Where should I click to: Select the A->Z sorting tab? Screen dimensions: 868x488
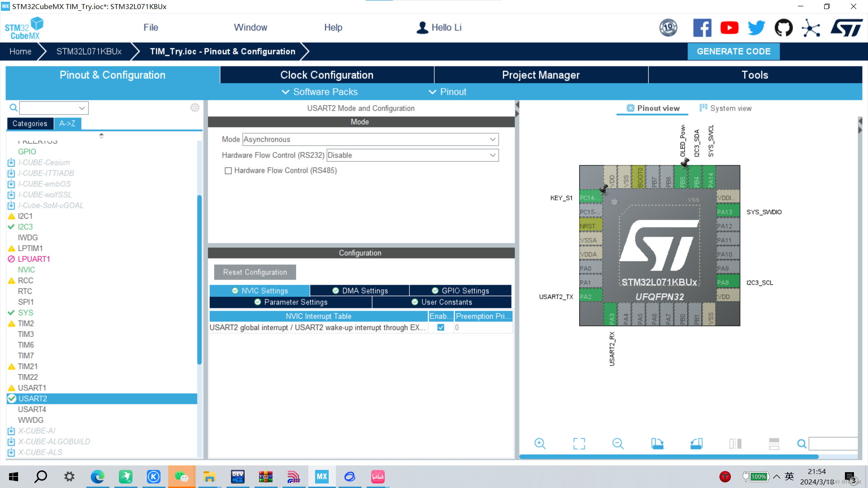click(x=67, y=123)
